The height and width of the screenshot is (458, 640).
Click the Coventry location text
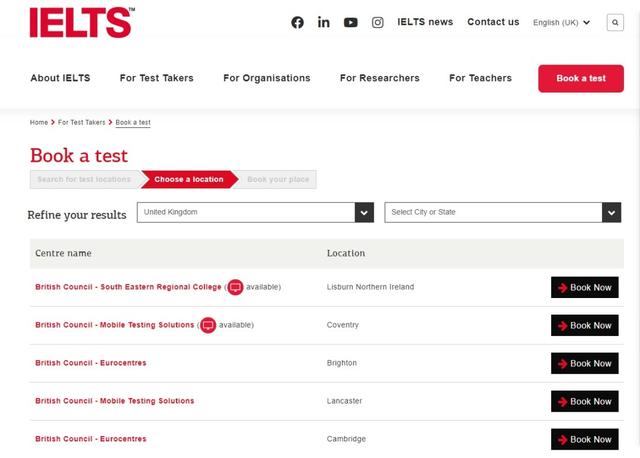[342, 325]
